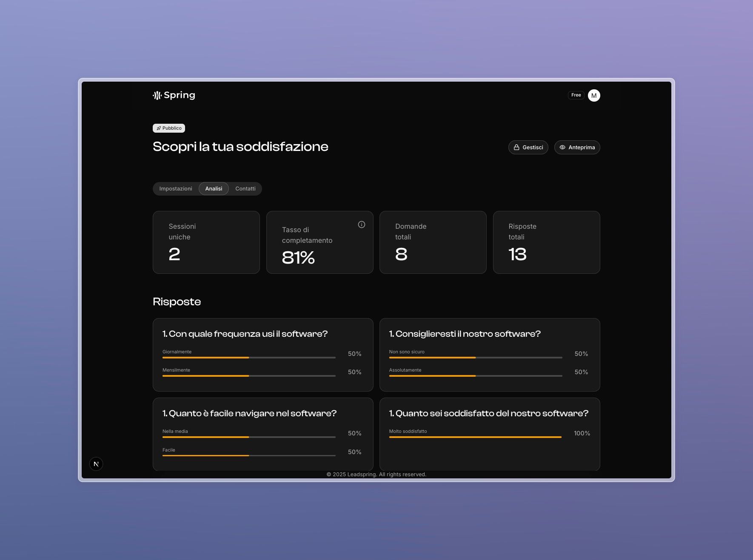The height and width of the screenshot is (560, 753).
Task: Click the Molto soddisfatto progress bar
Action: tap(475, 437)
